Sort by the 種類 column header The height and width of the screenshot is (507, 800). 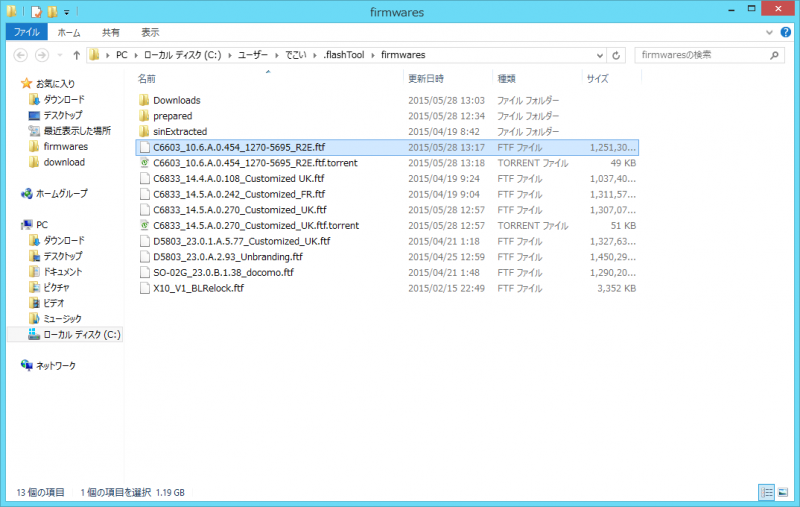click(507, 79)
